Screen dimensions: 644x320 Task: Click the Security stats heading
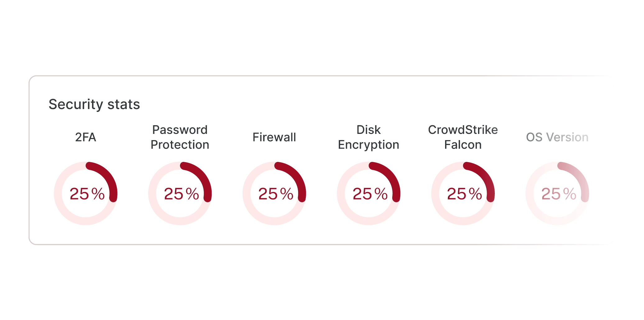point(94,104)
